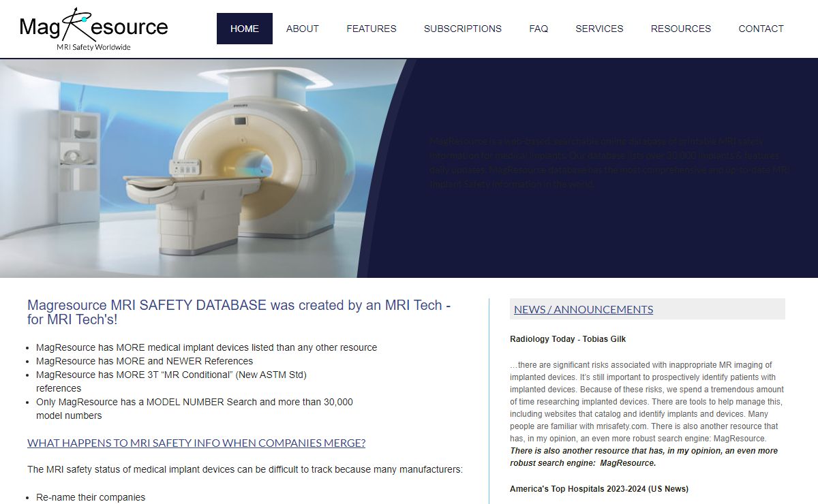Image resolution: width=818 pixels, height=504 pixels.
Task: Click sentence starting 'The MRI safety status'
Action: (245, 469)
